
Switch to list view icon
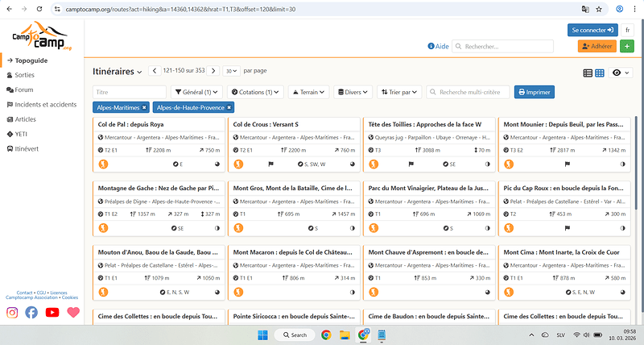click(x=588, y=73)
